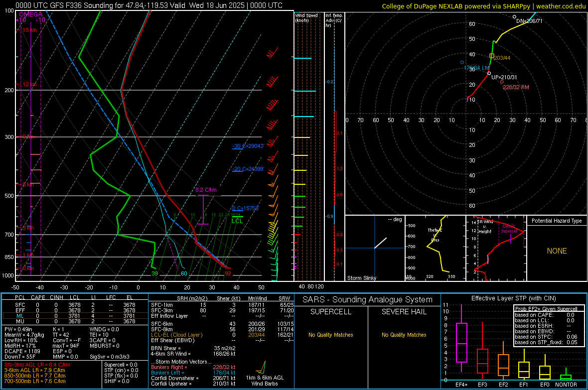This screenshot has width=588, height=390.
Task: Click the 0 C=15753' freezing level label
Action: 245,208
